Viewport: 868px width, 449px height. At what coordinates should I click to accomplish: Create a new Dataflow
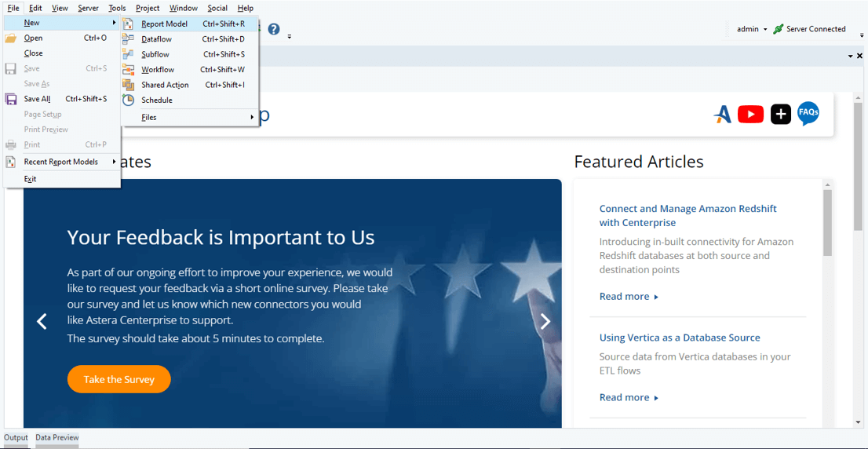156,39
